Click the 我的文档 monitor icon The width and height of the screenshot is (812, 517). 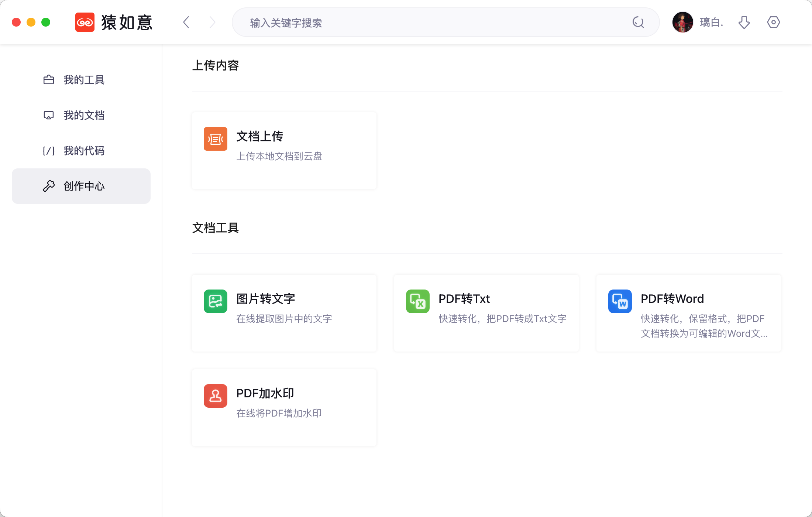[49, 115]
